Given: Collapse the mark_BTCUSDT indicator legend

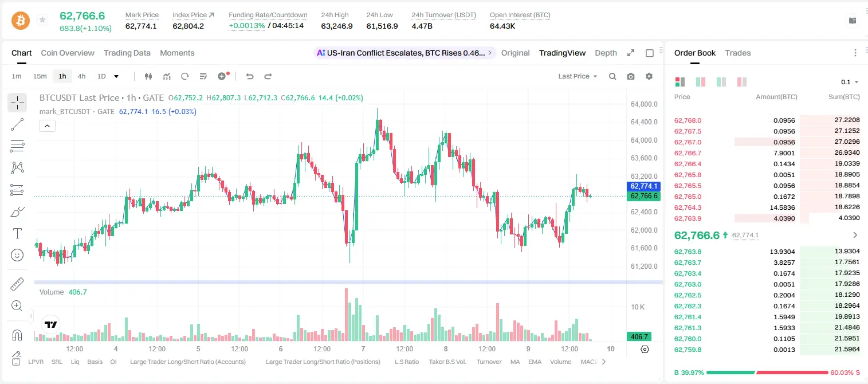Looking at the screenshot, I should pos(47,126).
